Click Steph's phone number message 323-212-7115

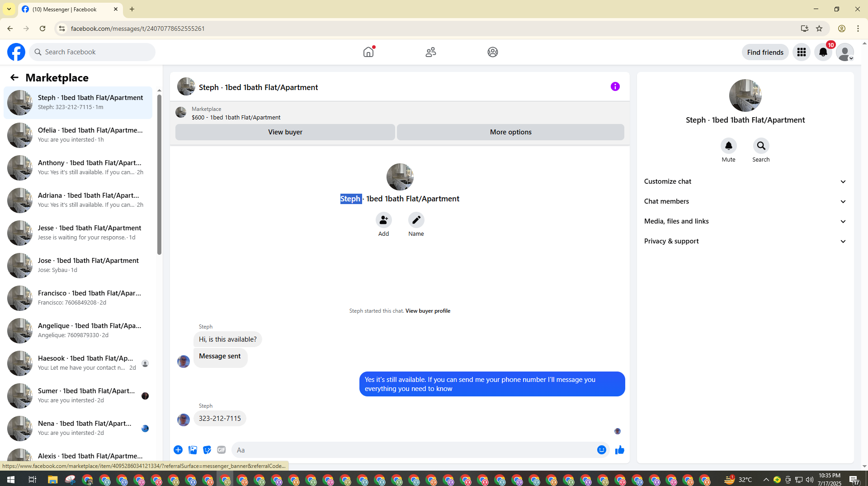(220, 419)
